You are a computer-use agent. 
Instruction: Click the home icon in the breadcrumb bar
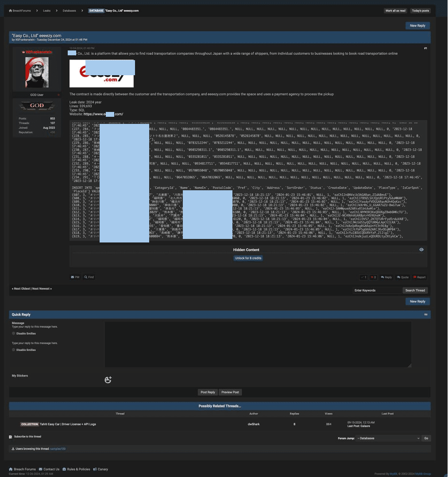click(11, 11)
